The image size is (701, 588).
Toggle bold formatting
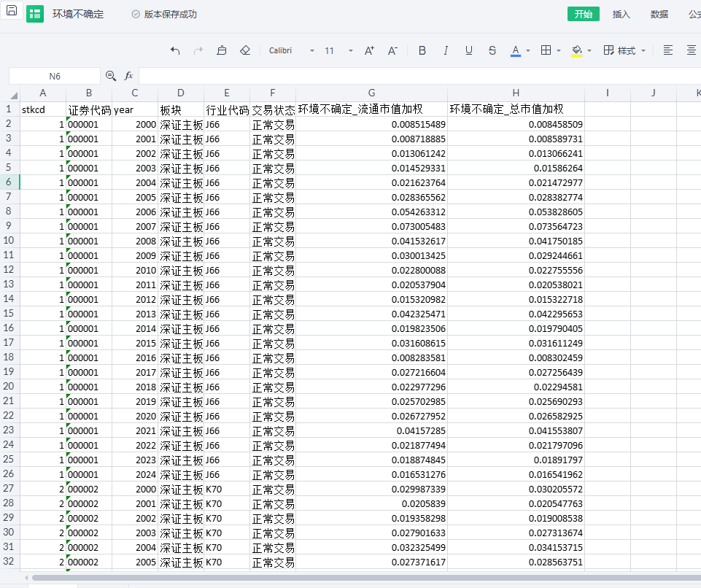point(422,50)
